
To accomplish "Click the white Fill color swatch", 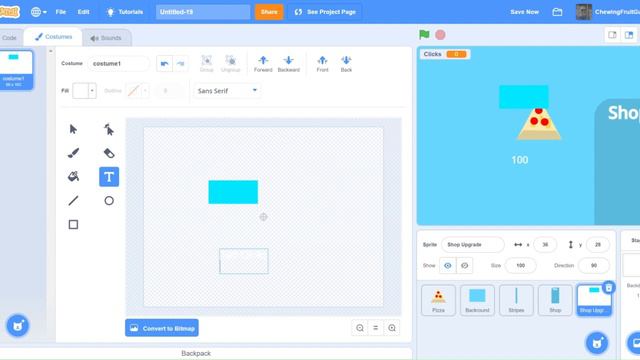I will pos(80,91).
